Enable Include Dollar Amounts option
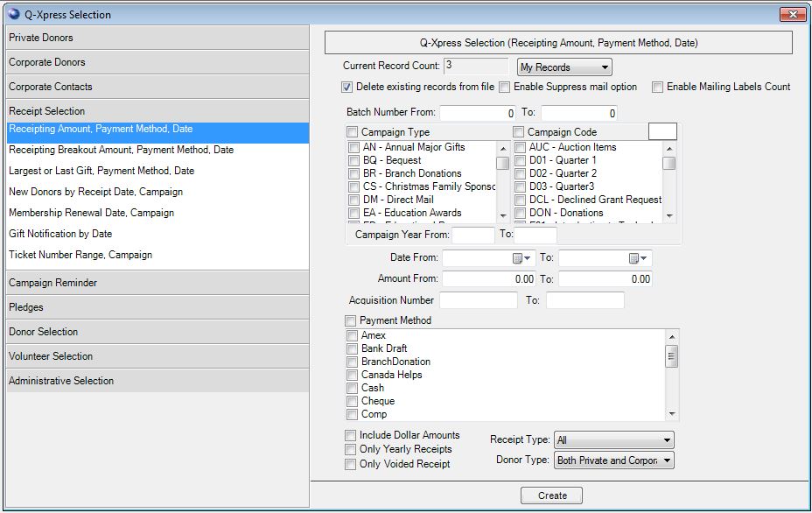The height and width of the screenshot is (513, 812). click(351, 435)
